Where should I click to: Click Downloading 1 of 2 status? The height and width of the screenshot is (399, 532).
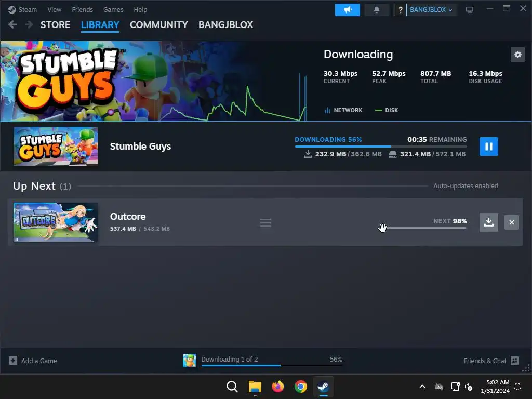pyautogui.click(x=229, y=360)
